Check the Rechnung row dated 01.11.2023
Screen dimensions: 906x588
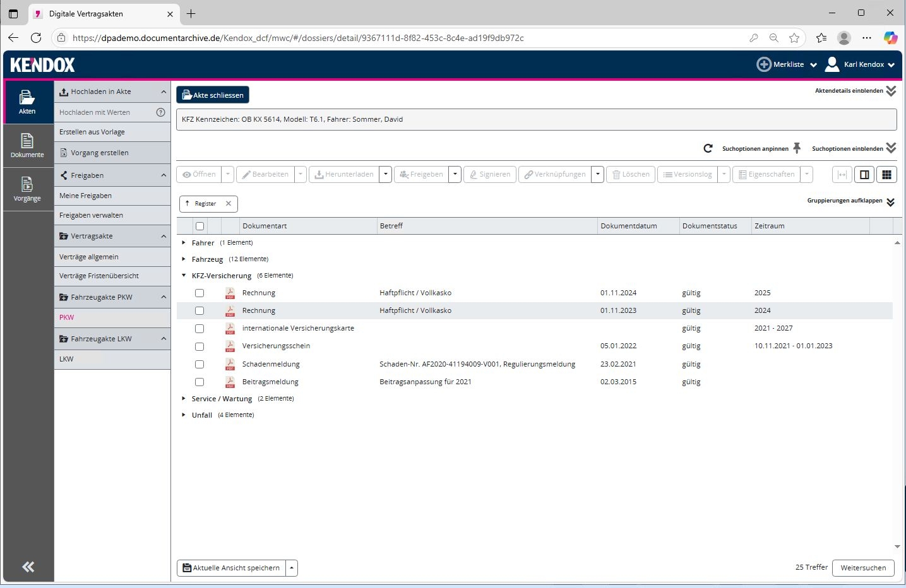click(x=200, y=310)
